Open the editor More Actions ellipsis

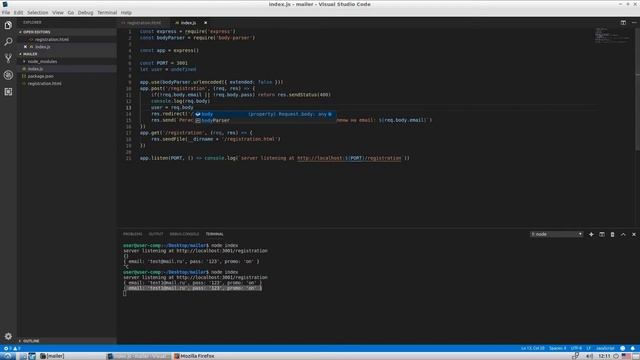point(634,23)
